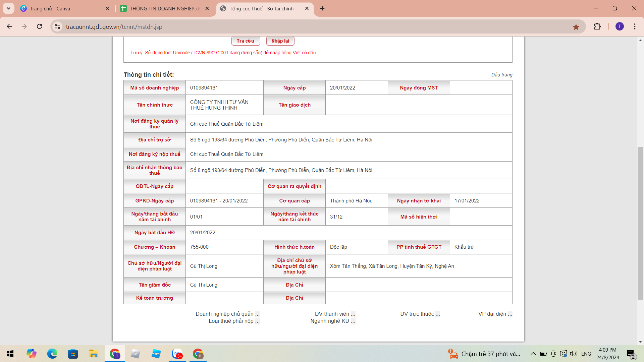This screenshot has width=644, height=362.
Task: Expand Loại thuế phải nộp ellipsis link
Action: 257,321
